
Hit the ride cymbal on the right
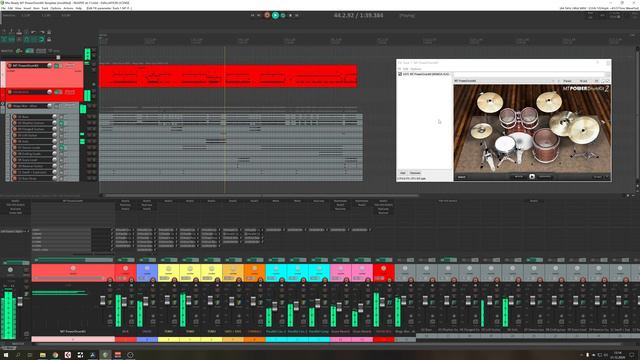point(583,129)
